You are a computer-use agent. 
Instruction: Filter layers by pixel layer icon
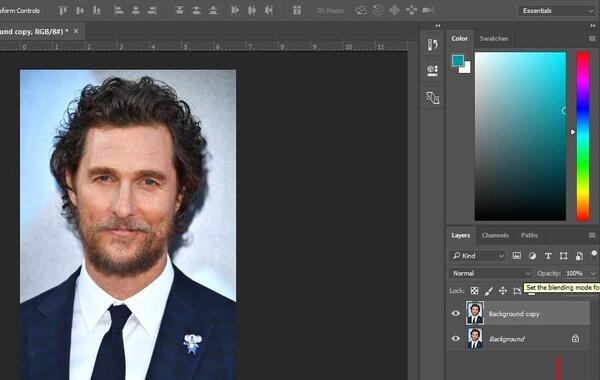click(517, 256)
